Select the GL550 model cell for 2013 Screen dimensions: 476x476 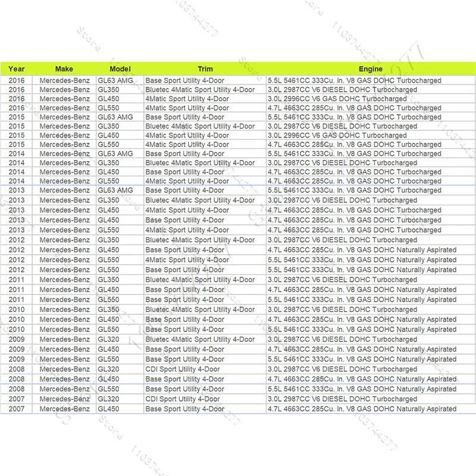point(120,230)
